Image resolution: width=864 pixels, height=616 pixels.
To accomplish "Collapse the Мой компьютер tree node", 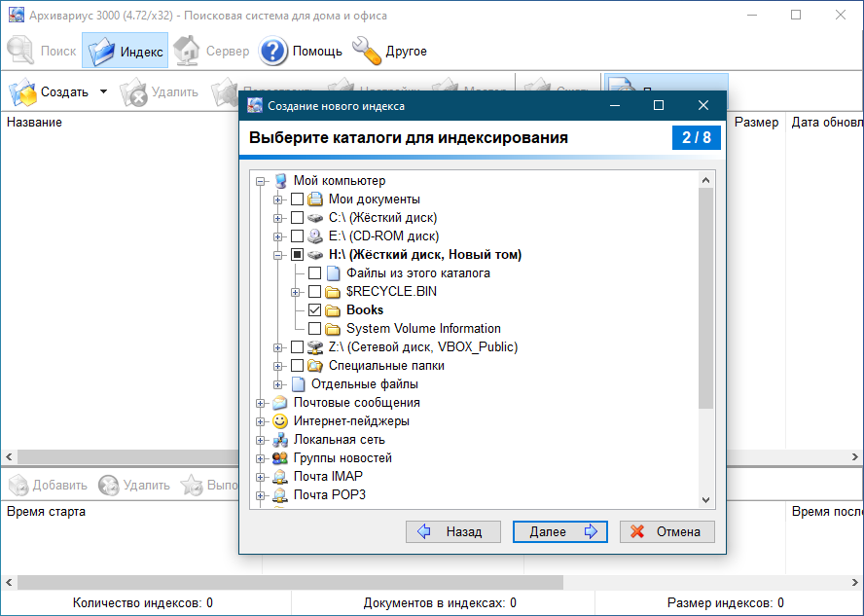I will pos(261,181).
